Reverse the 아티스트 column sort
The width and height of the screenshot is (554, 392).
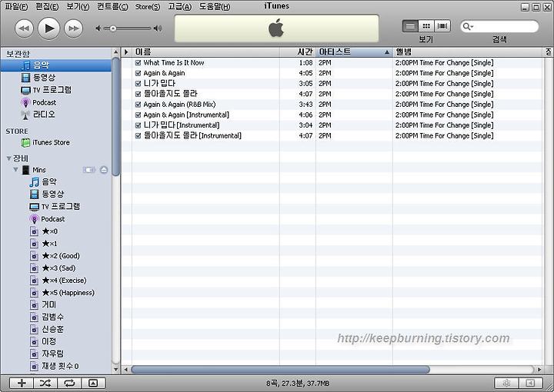click(x=354, y=52)
